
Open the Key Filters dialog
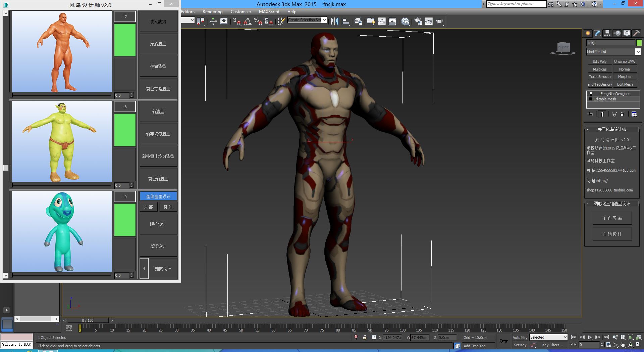[x=552, y=345]
